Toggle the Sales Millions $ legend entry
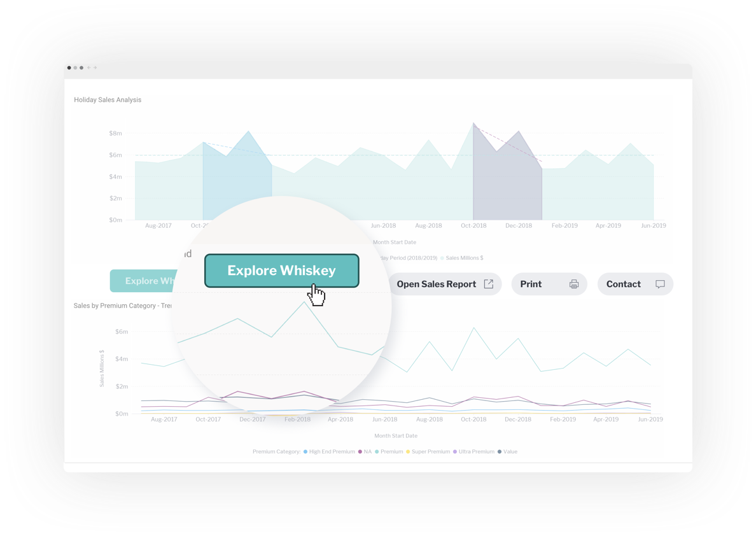756x536 pixels. coord(461,258)
